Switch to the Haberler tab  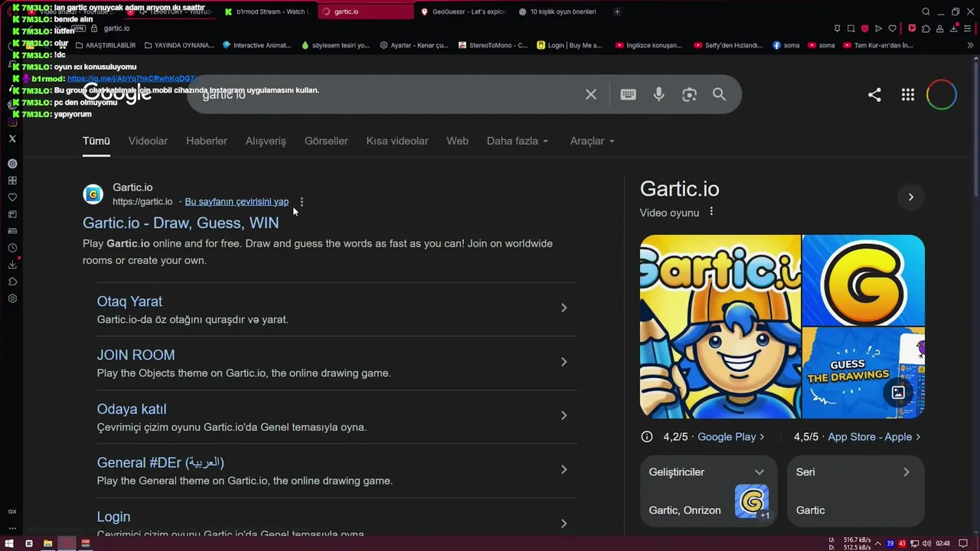[207, 141]
